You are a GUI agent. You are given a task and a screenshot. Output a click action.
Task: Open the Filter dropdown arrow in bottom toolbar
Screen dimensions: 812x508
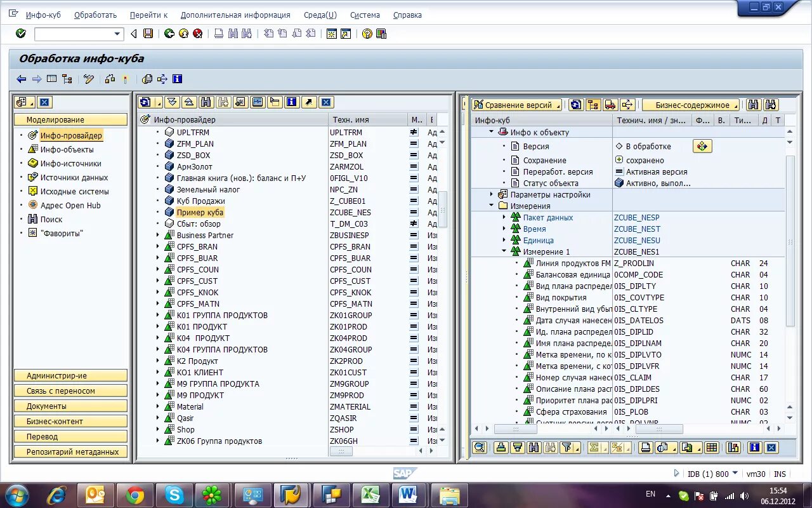(577, 448)
